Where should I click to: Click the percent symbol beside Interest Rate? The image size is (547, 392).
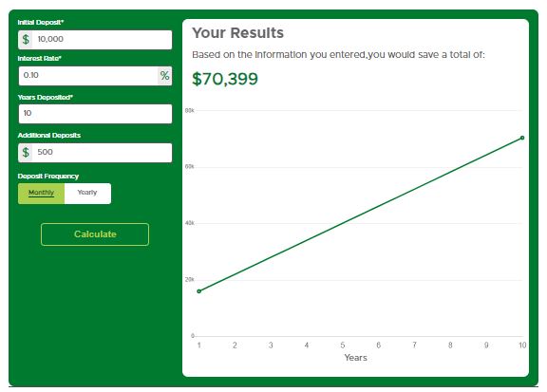click(x=164, y=76)
